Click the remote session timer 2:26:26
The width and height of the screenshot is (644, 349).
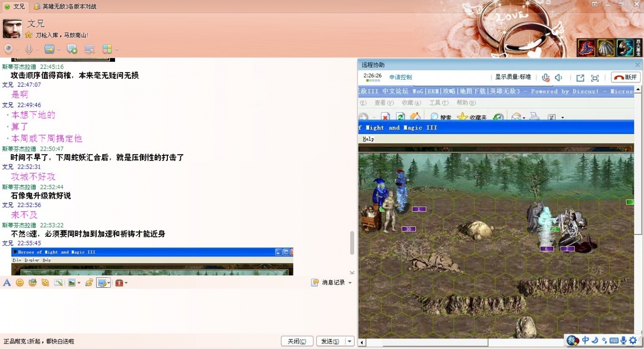click(x=373, y=76)
